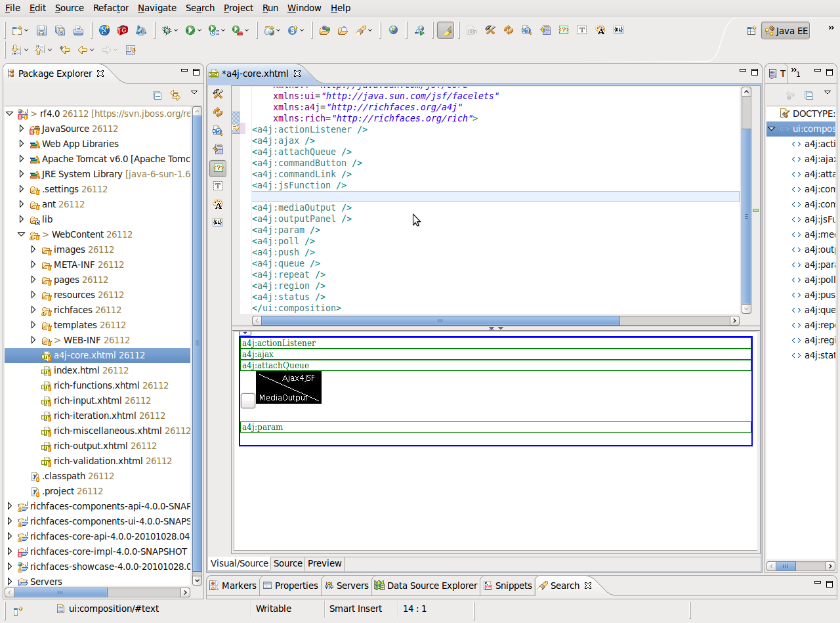Open the Package Explorer view menu dropdown

click(x=194, y=93)
